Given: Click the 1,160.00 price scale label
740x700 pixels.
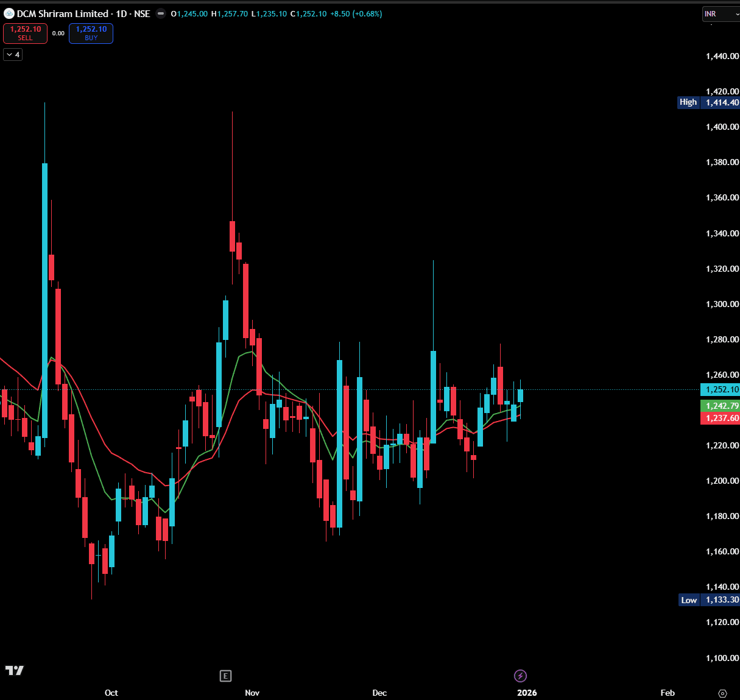Looking at the screenshot, I should (722, 551).
